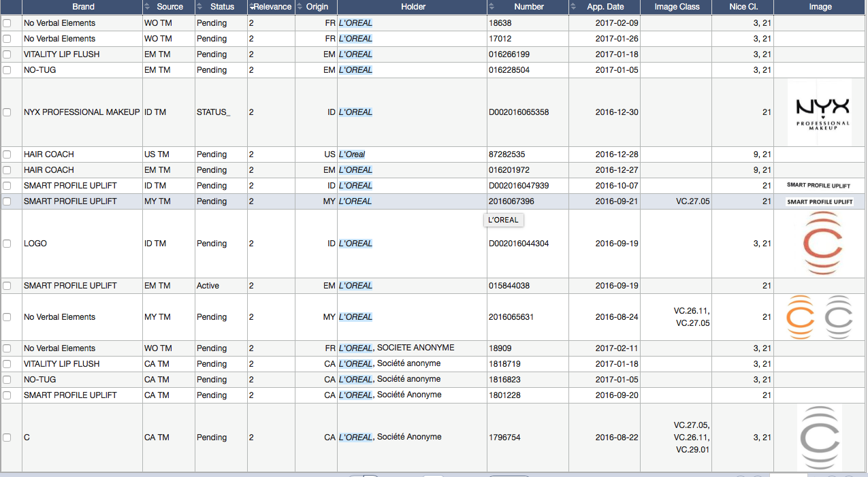
Task: Click the Image column header
Action: 820,7
